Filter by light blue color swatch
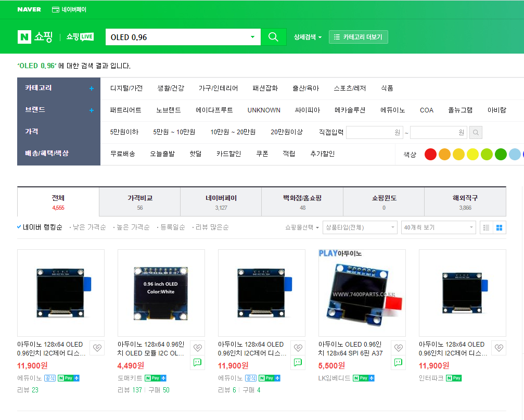The image size is (524, 420). pyautogui.click(x=515, y=155)
